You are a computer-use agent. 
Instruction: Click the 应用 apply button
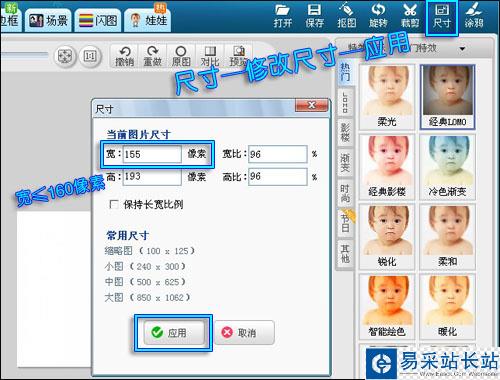(x=174, y=333)
